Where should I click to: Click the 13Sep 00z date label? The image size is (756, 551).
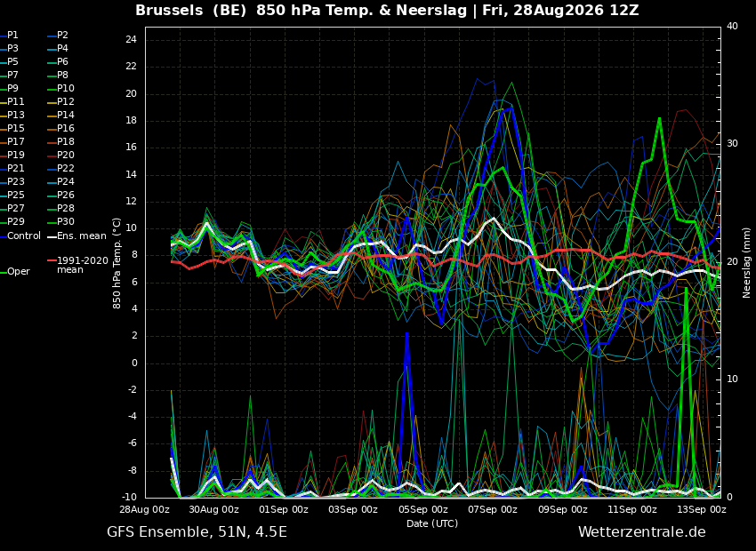pos(702,509)
